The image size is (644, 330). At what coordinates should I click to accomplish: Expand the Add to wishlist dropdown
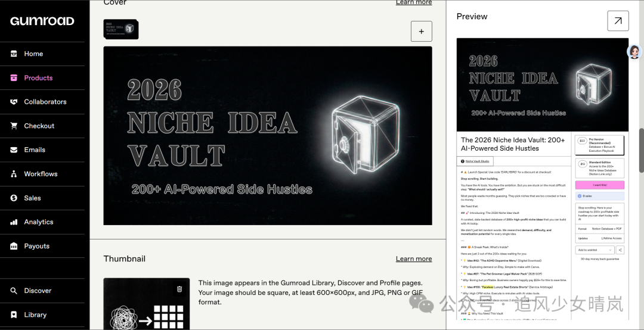click(x=595, y=250)
